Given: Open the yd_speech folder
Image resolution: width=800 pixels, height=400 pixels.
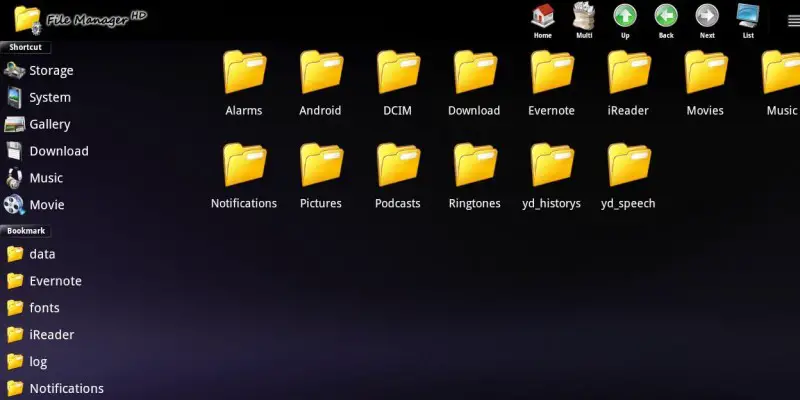Looking at the screenshot, I should (x=628, y=177).
